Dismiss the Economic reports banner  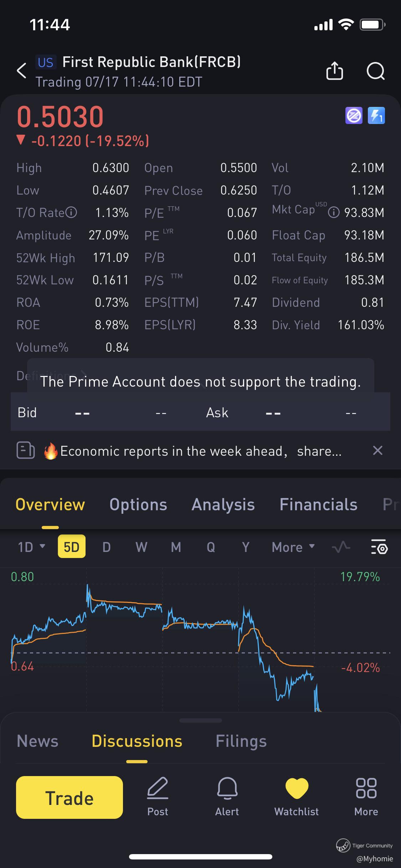(x=377, y=451)
